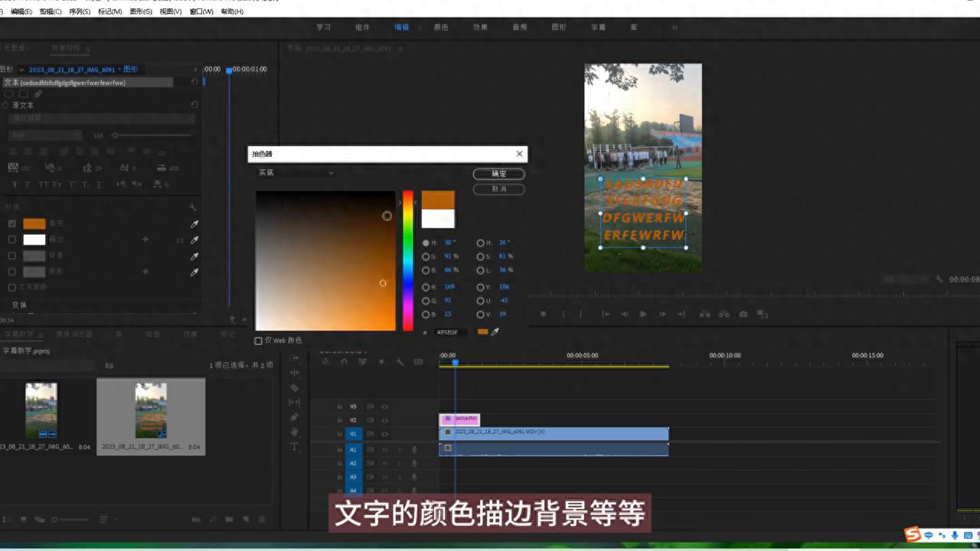
Task: Select the Y radio button
Action: (x=479, y=287)
